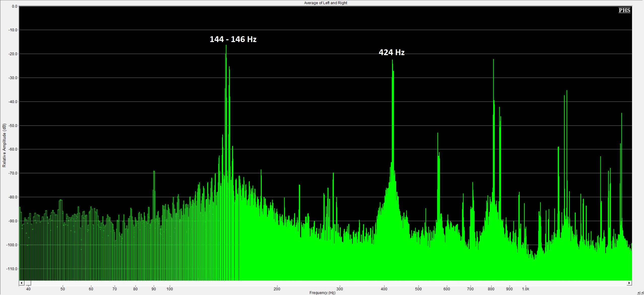Click the empty horizontal scrollbar track
Screen dimensions: 644x295
tap(329, 283)
